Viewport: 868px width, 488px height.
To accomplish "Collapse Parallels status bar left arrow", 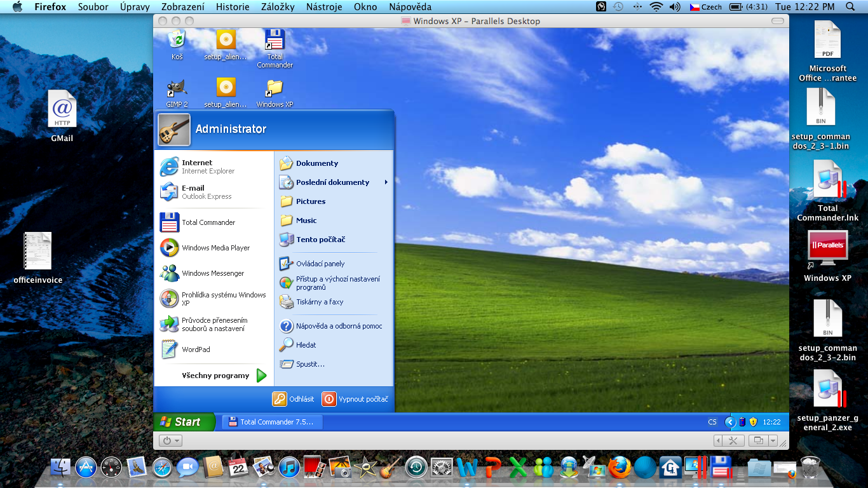I will [718, 440].
